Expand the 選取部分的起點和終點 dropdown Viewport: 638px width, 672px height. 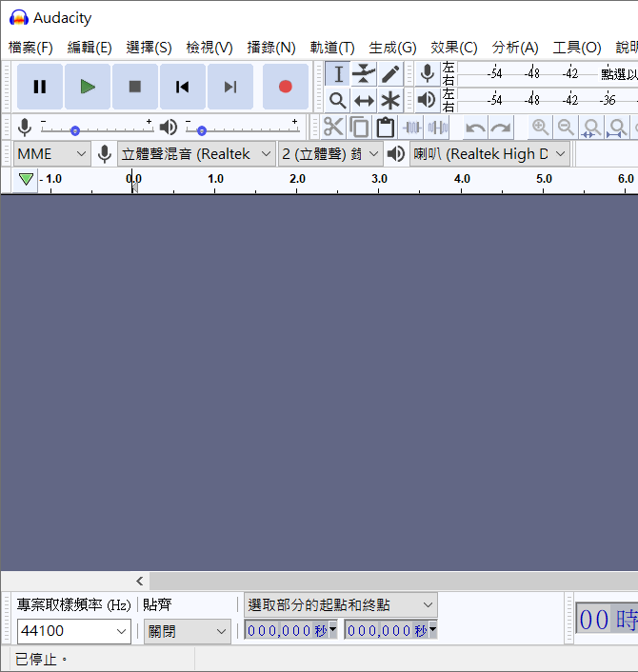tap(341, 605)
